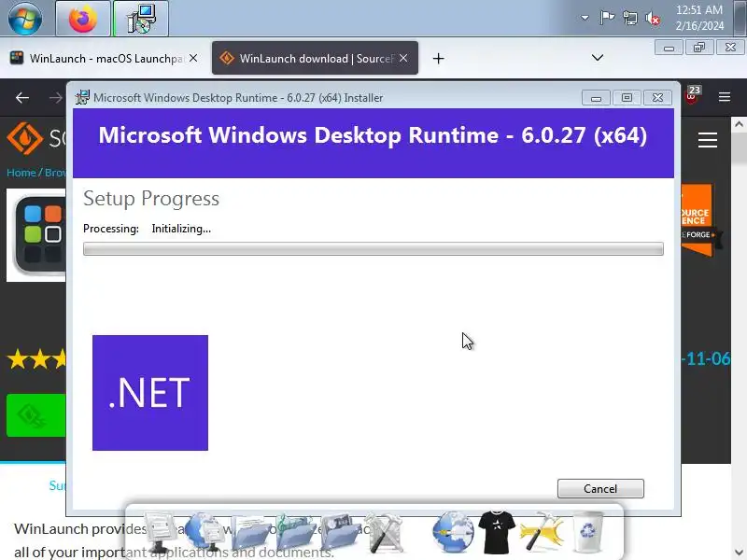Open SourceForge site hamburger menu
This screenshot has height=560, width=747.
(708, 140)
